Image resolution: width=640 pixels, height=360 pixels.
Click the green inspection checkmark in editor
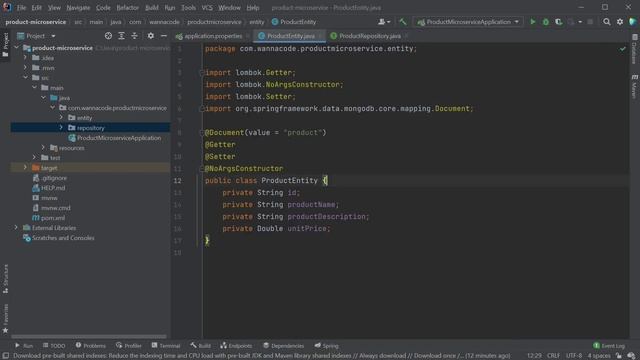tap(622, 49)
